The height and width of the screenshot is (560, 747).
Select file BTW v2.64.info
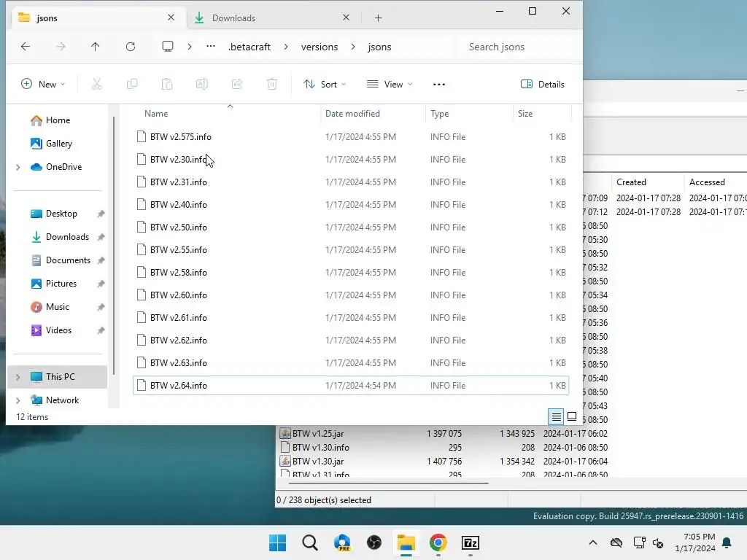[351, 386]
